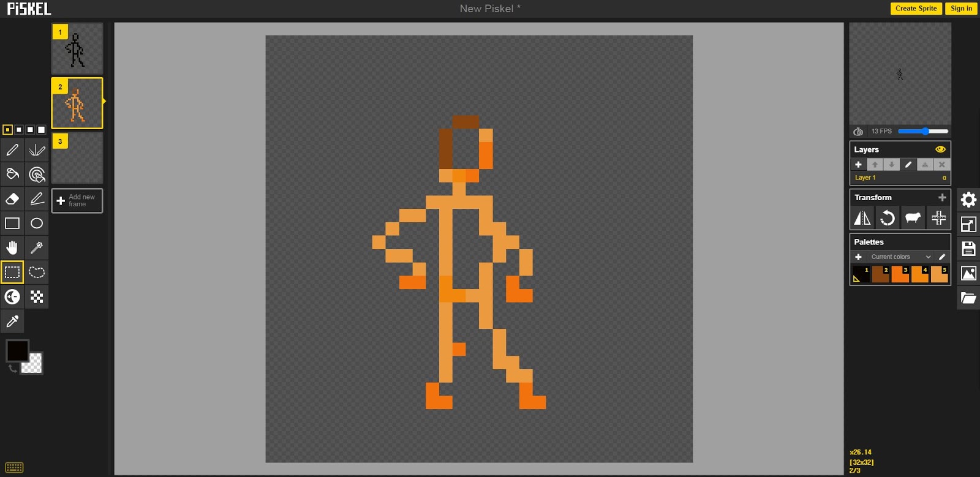The image size is (980, 477).
Task: Flip the sprite using Transform flip icon
Action: coord(862,218)
